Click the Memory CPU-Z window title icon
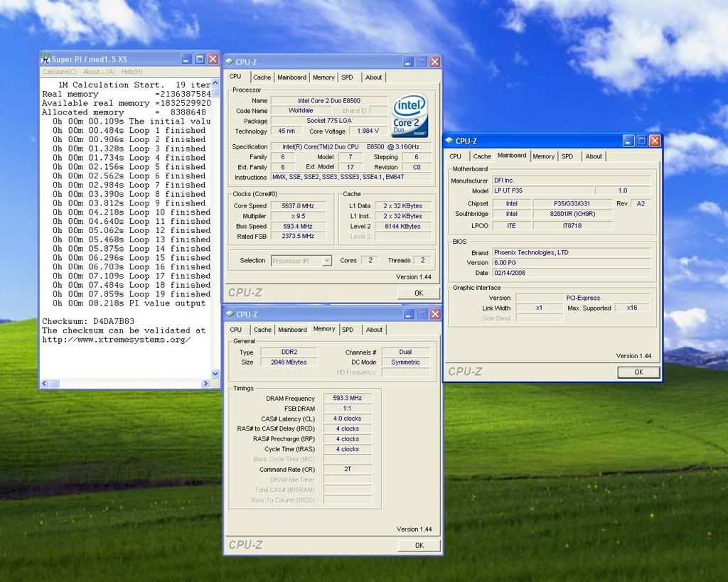Image resolution: width=728 pixels, height=582 pixels. point(230,314)
